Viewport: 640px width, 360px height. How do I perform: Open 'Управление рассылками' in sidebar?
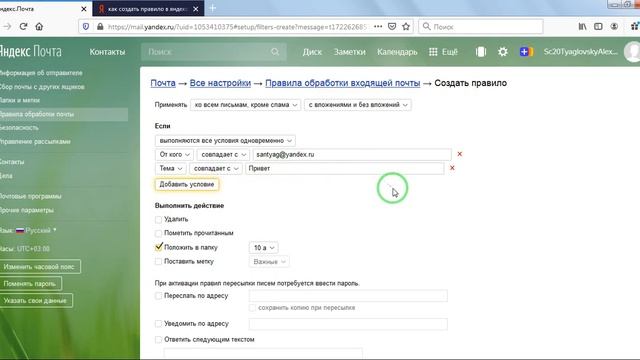click(35, 142)
